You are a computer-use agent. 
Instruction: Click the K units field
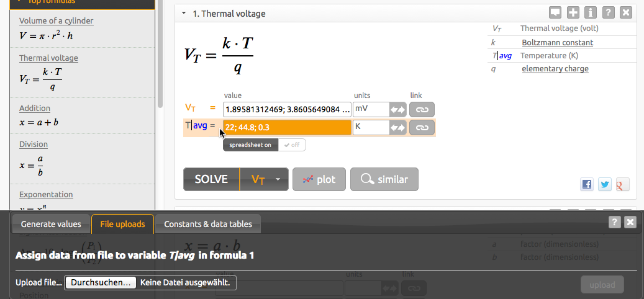click(x=371, y=128)
